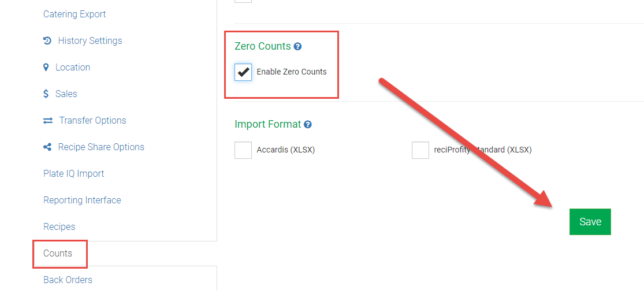Check the reciProfity Standard (XLSX) box
The width and height of the screenshot is (644, 290).
(420, 150)
